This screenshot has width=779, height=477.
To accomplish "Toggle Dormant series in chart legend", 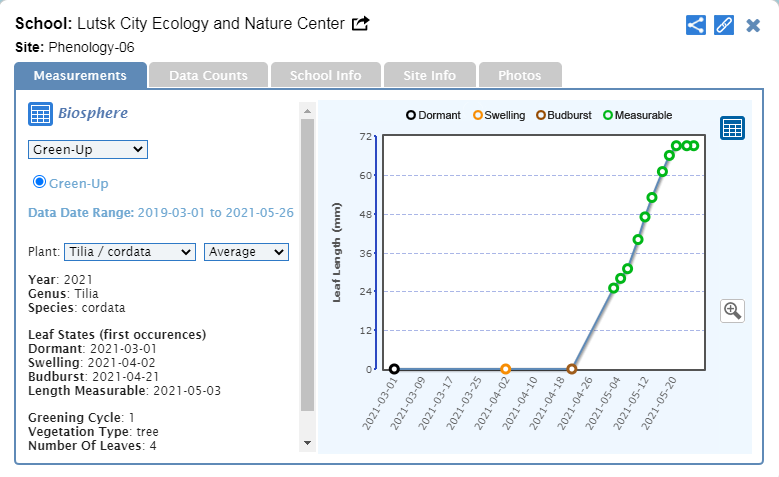I will tap(433, 115).
